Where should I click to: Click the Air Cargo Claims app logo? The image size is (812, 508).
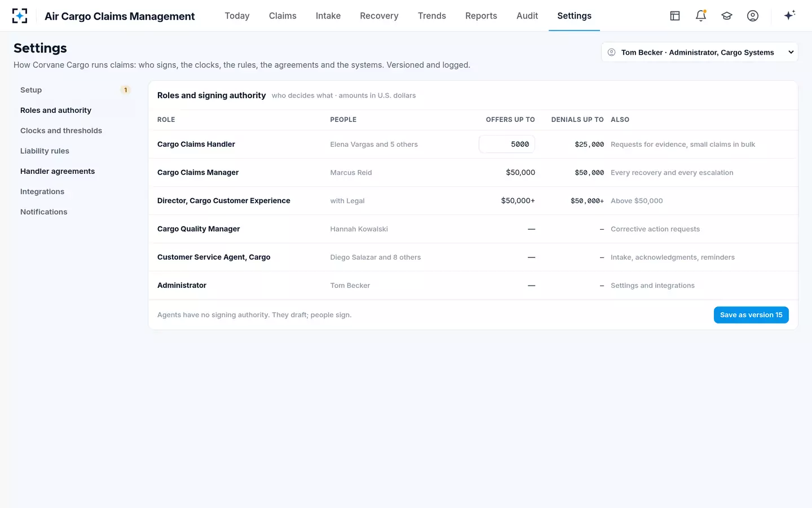[20, 16]
